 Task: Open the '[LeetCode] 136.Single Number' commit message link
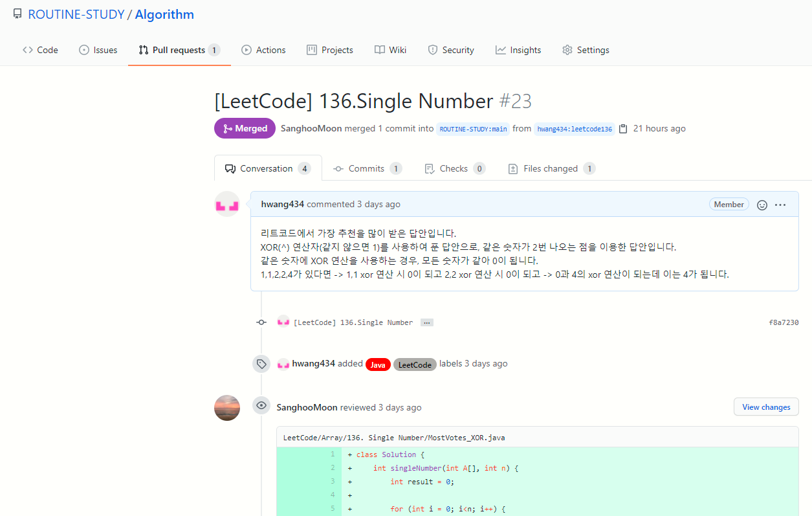pos(353,322)
